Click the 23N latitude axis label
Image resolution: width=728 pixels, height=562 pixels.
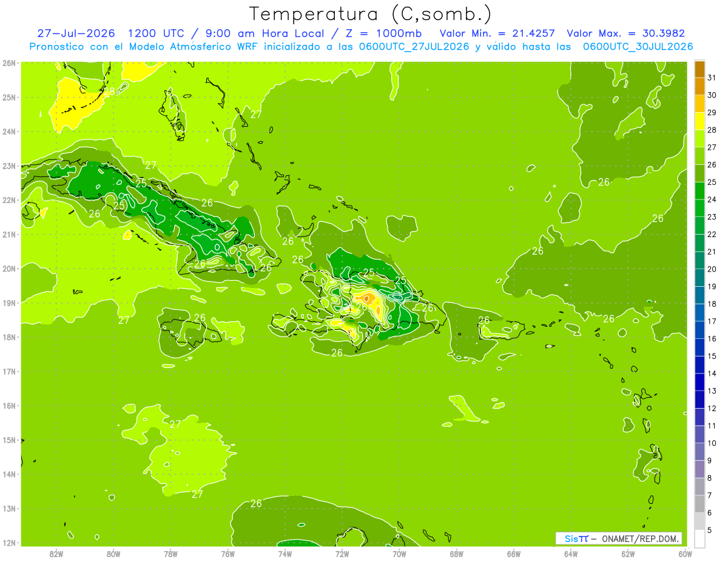tap(9, 166)
